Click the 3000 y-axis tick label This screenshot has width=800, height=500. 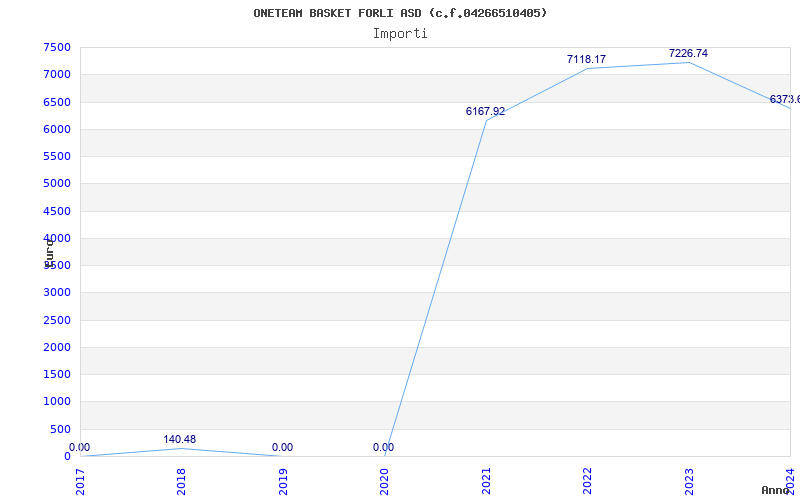point(57,292)
